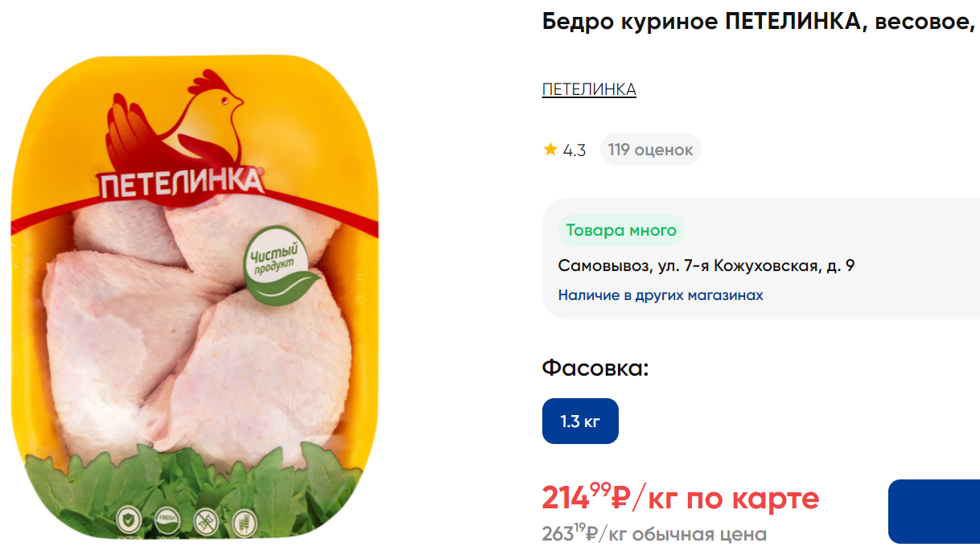Screen dimensions: 980x551
Task: Open Наличие в других магазинах link
Action: pos(661,295)
